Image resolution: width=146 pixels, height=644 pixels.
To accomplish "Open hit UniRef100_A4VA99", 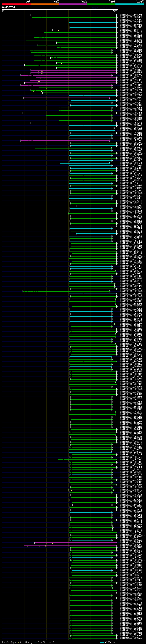I will click(131, 20).
